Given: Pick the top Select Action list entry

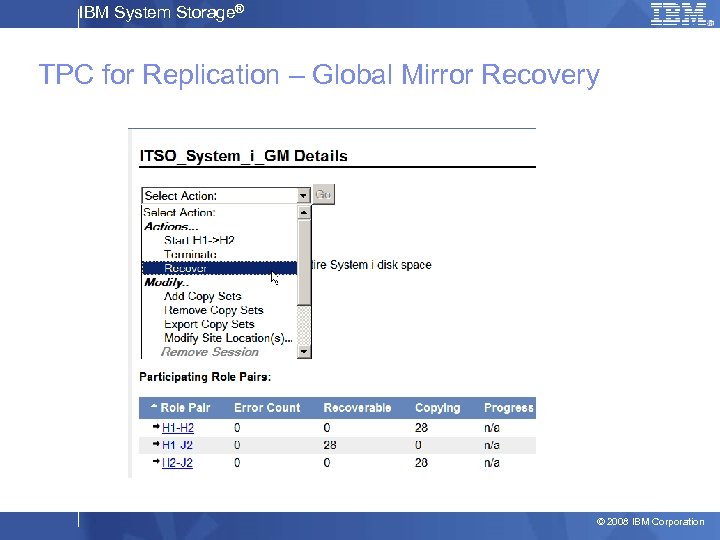Looking at the screenshot, I should (x=179, y=213).
